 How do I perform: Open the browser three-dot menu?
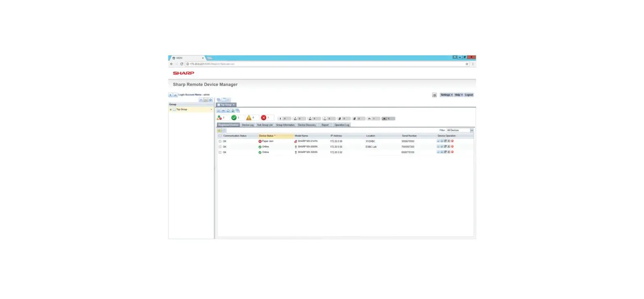[x=472, y=64]
